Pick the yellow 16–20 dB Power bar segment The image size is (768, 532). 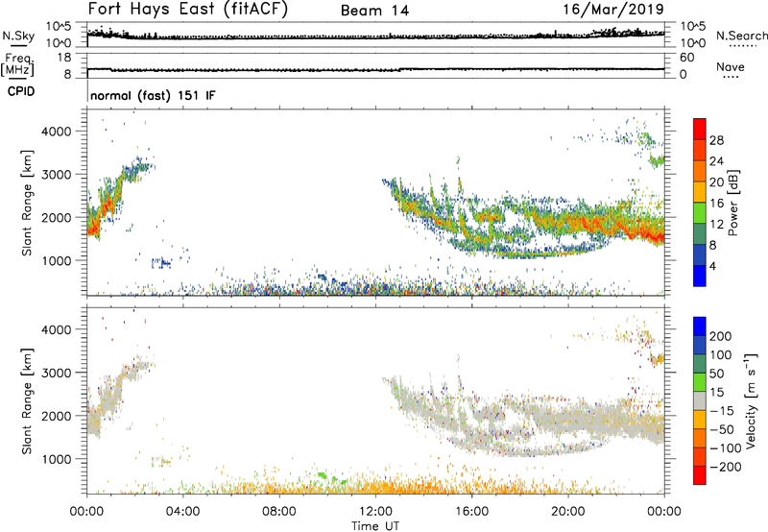pos(700,191)
